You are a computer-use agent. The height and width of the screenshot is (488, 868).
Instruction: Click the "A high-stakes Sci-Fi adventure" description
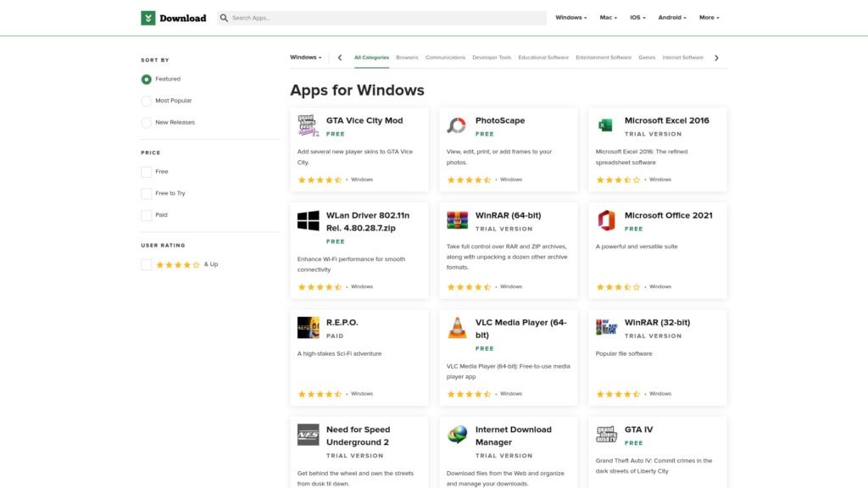339,353
